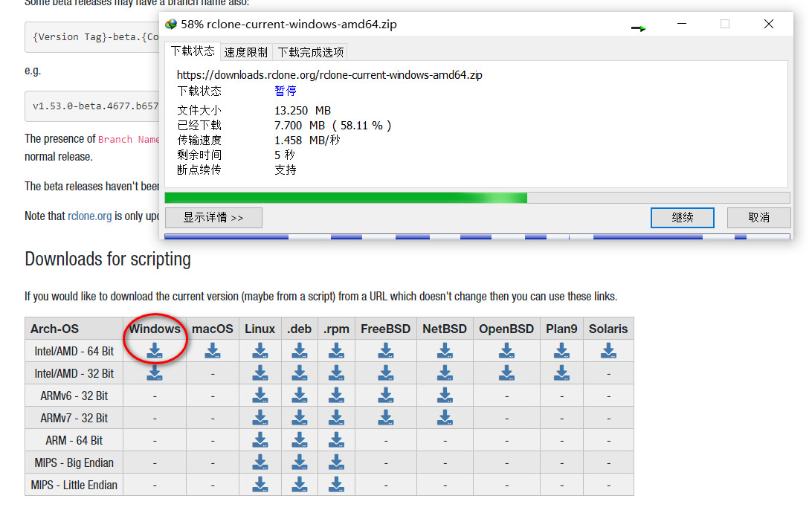Download Linux Intel/AMD 64 Bit zip
This screenshot has height=513, width=812.
click(x=260, y=351)
